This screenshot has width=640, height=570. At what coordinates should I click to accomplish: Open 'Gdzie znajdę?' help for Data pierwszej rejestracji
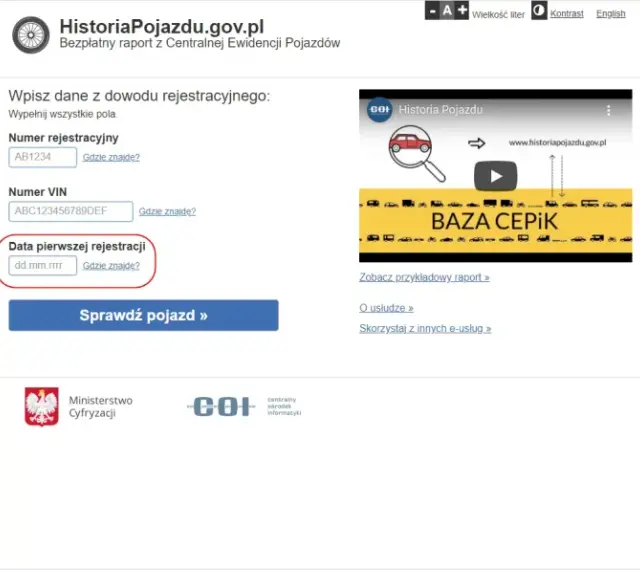[x=111, y=266]
